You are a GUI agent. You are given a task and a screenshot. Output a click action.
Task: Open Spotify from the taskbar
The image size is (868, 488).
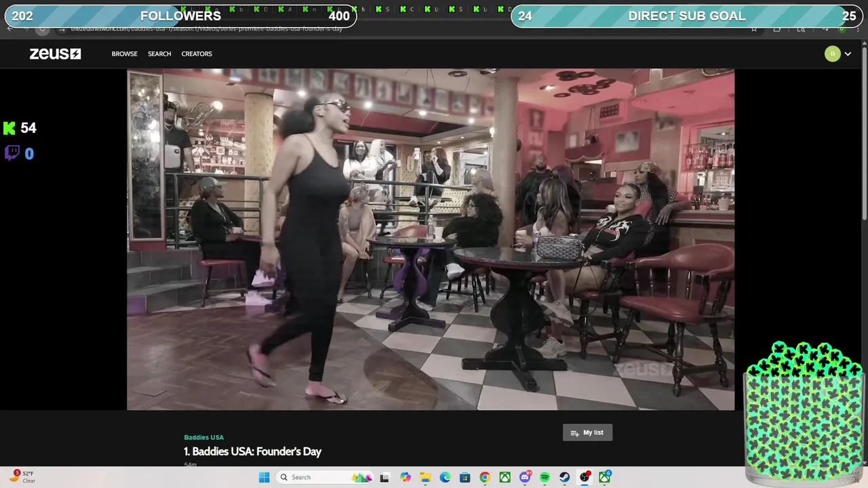click(x=545, y=477)
